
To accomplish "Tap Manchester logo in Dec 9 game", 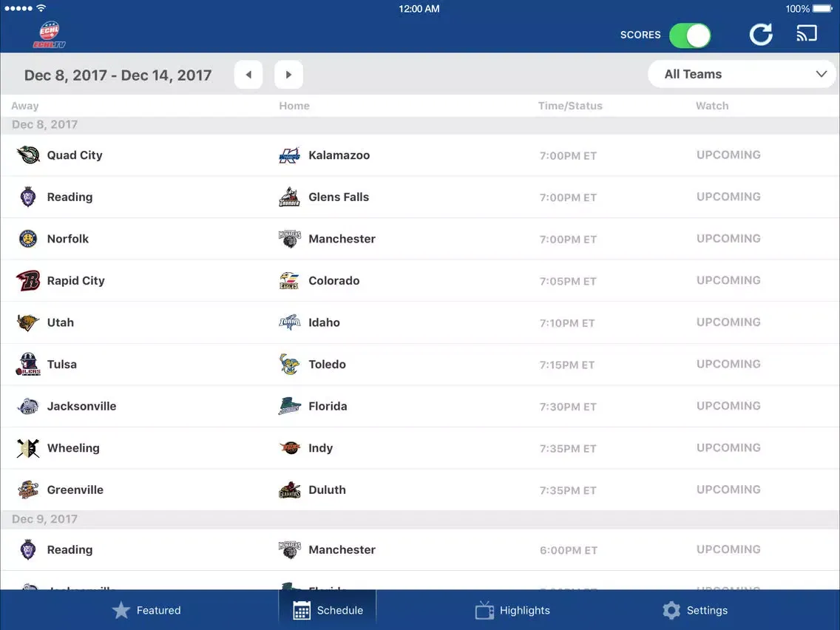I will pyautogui.click(x=289, y=549).
